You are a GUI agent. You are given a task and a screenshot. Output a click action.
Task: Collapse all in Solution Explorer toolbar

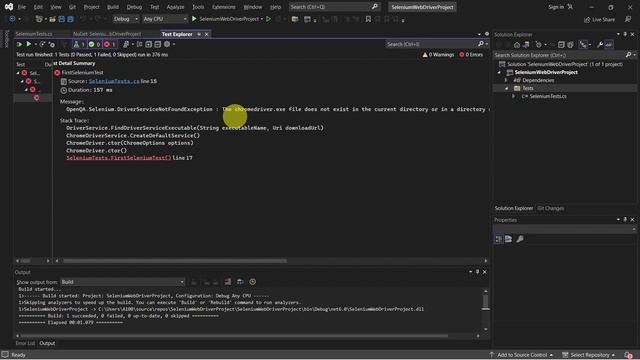tap(561, 44)
